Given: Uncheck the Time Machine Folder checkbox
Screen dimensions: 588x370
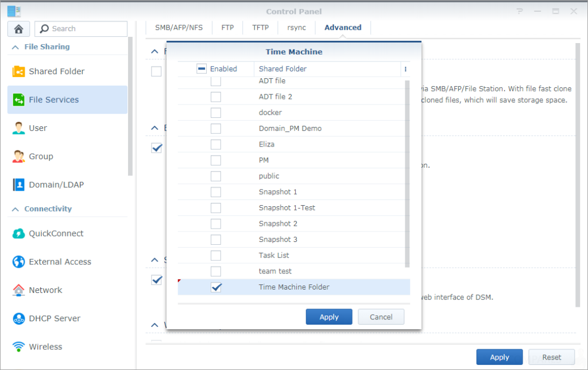Looking at the screenshot, I should (x=216, y=287).
